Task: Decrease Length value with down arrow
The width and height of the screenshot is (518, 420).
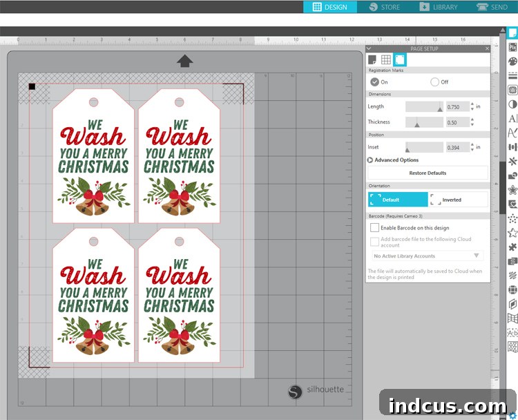Action: (x=472, y=109)
